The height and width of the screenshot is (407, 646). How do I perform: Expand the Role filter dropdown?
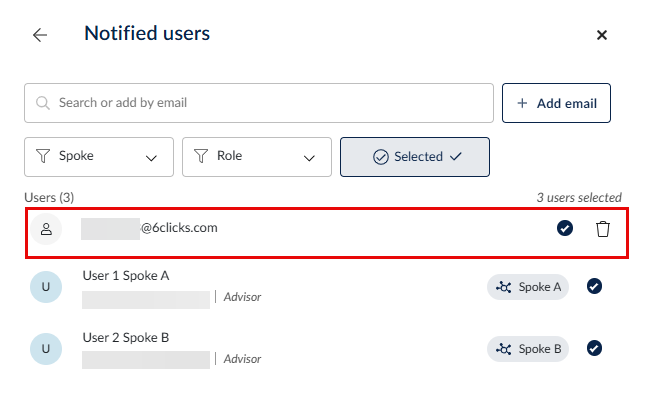pos(257,157)
